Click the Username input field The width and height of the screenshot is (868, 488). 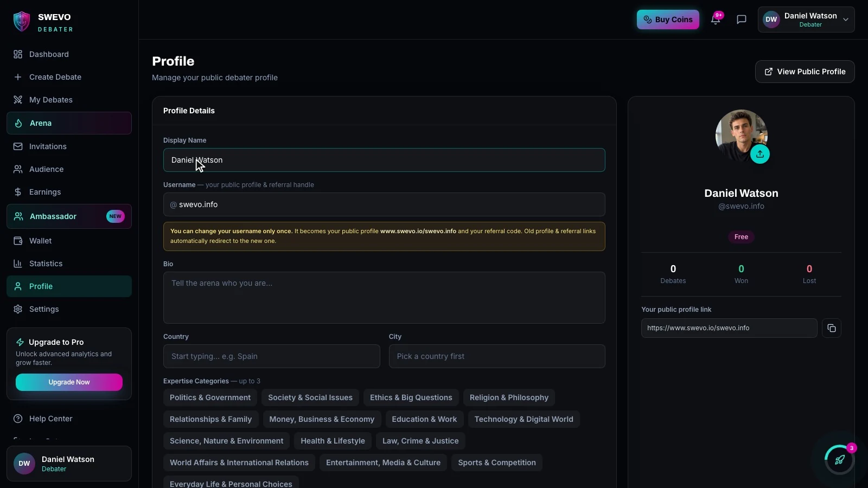point(384,204)
